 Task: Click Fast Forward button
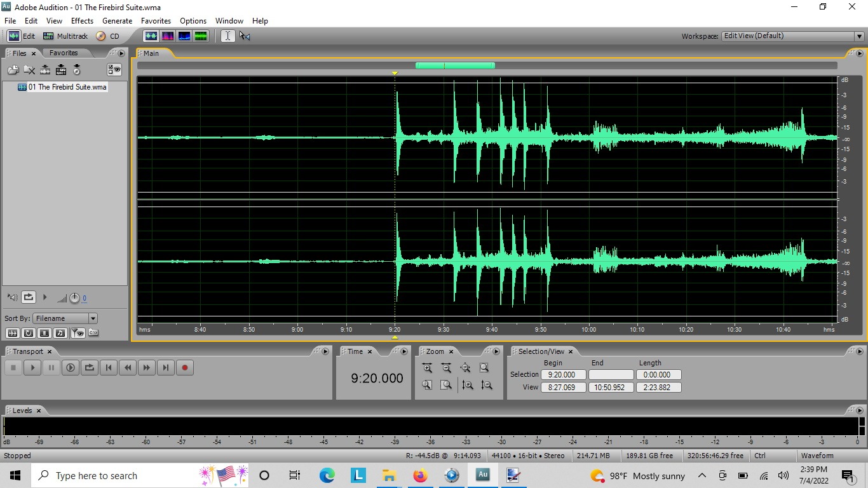pyautogui.click(x=147, y=367)
